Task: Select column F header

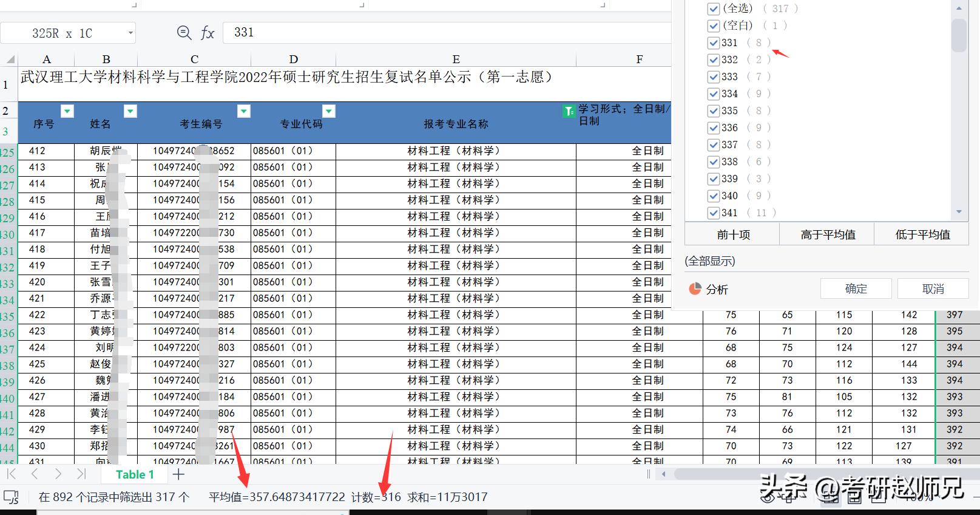Action: tap(639, 60)
